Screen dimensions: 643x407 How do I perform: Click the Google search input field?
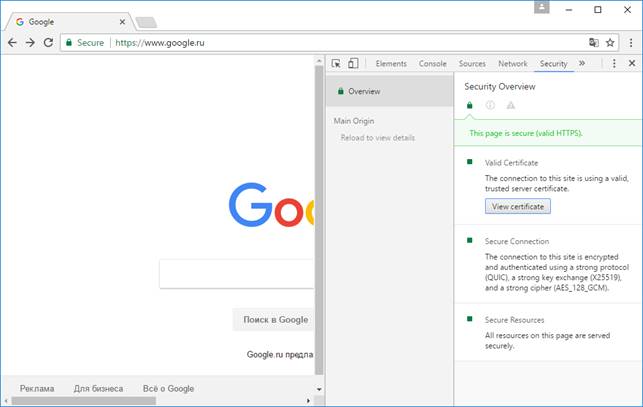pos(237,274)
